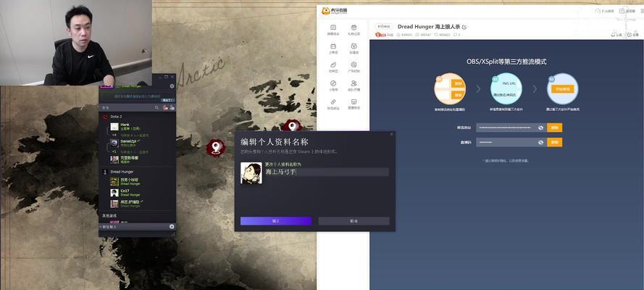The width and height of the screenshot is (644, 290).
Task: Click the FMS URL step circle
Action: [506, 88]
